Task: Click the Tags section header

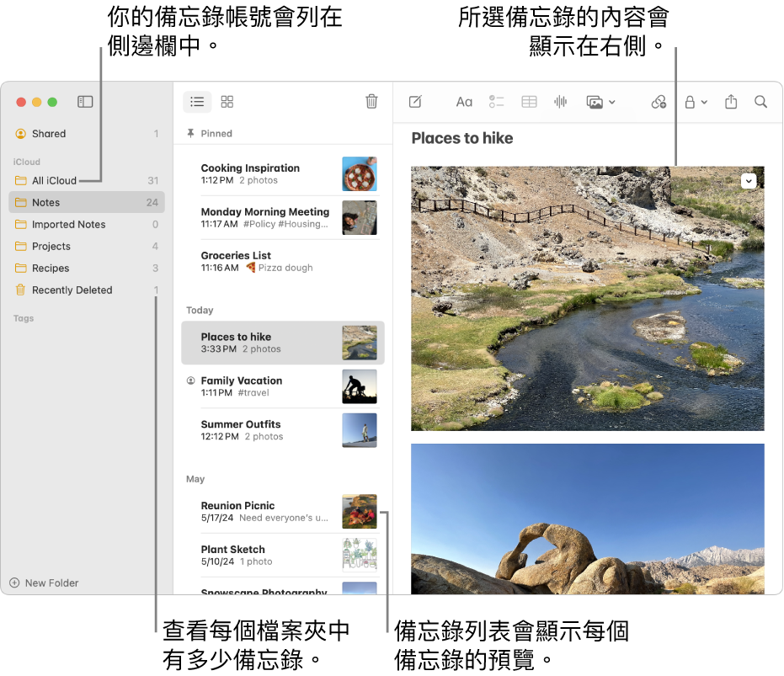Action: pyautogui.click(x=24, y=318)
